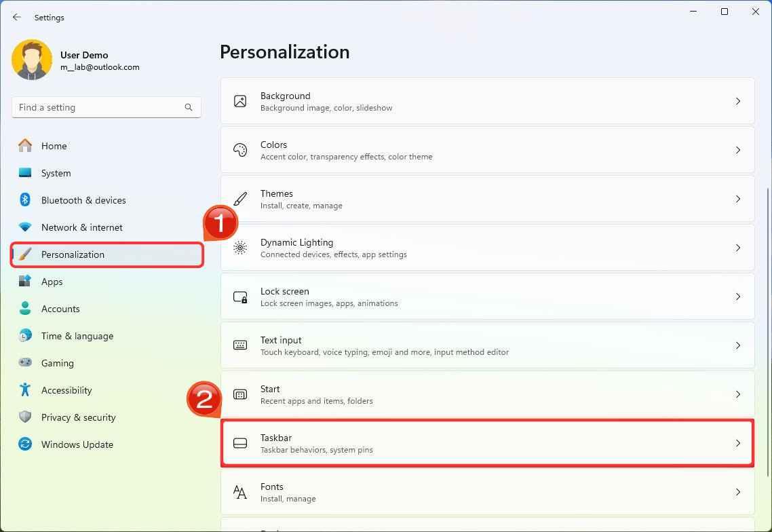The width and height of the screenshot is (772, 532).
Task: Select the Apps label in sidebar
Action: click(52, 282)
